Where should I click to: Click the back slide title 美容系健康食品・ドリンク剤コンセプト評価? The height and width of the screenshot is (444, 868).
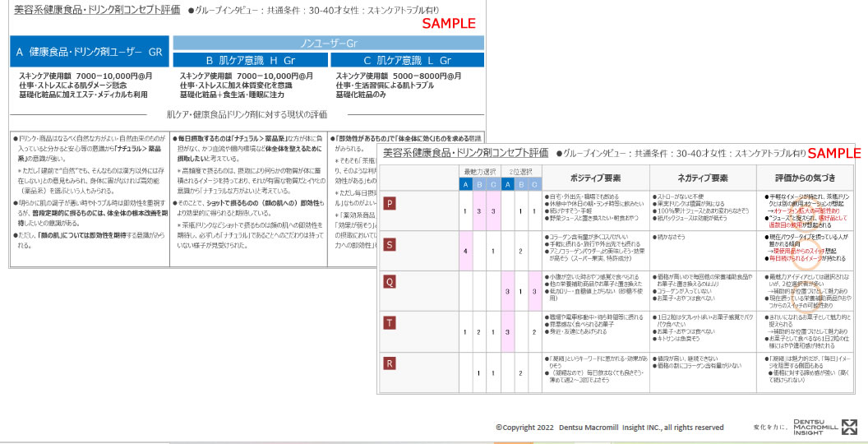(x=97, y=9)
